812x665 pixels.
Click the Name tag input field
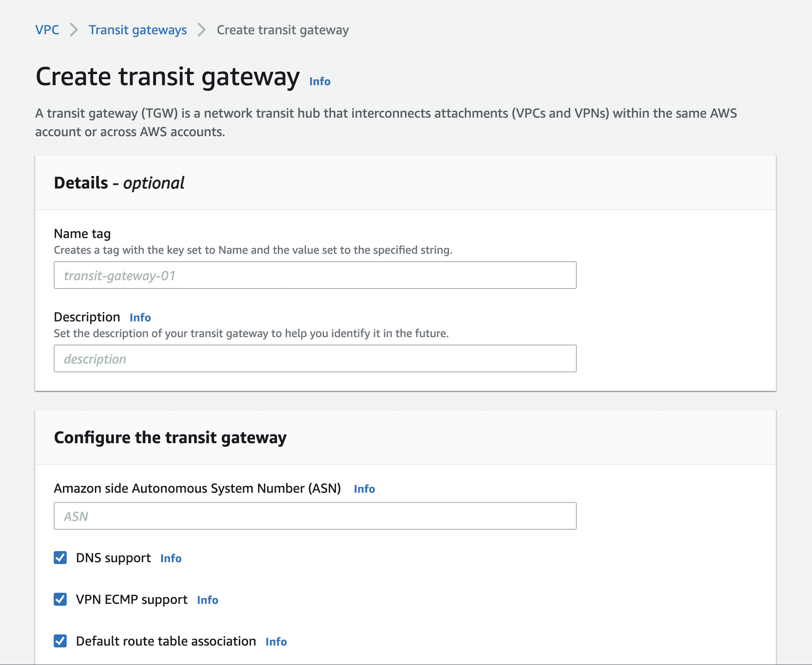[x=315, y=276]
